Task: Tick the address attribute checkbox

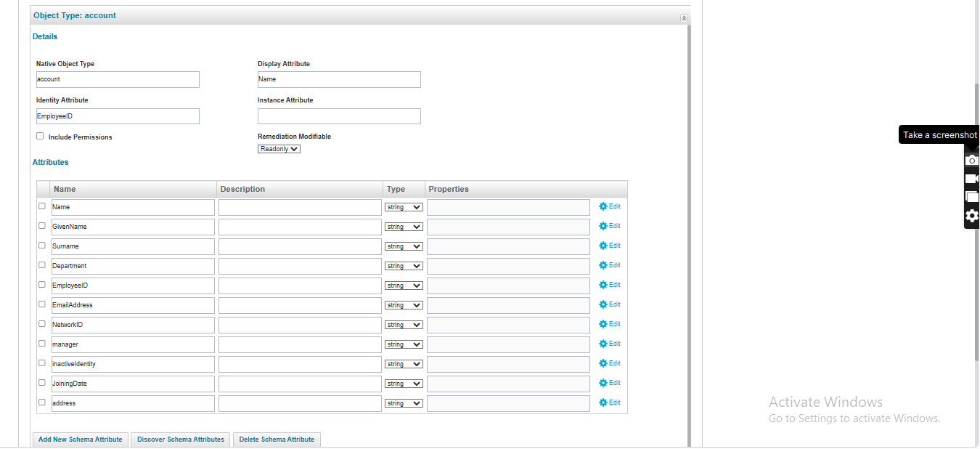Action: tap(42, 403)
